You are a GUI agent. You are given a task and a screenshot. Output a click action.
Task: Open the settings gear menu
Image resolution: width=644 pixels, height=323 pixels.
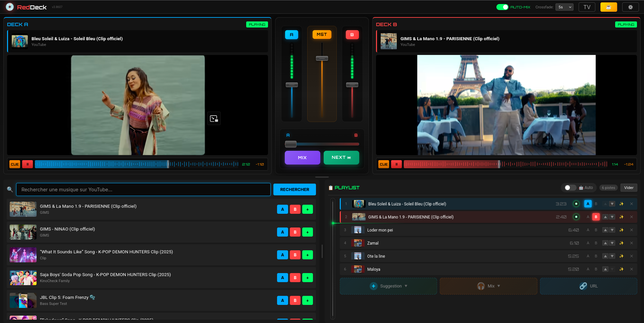pos(631,7)
